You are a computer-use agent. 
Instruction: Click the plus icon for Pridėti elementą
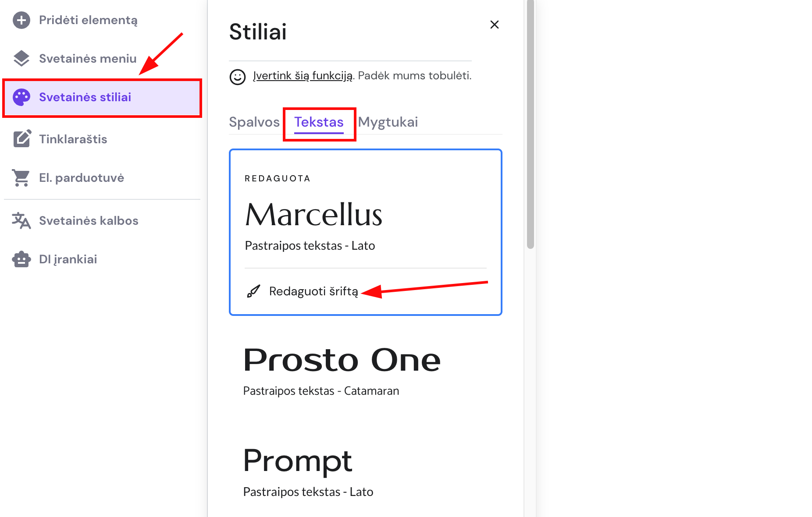point(21,20)
